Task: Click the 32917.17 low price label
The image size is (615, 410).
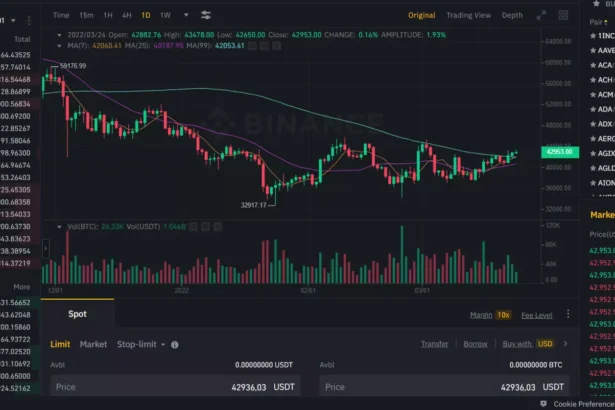Action: point(253,205)
